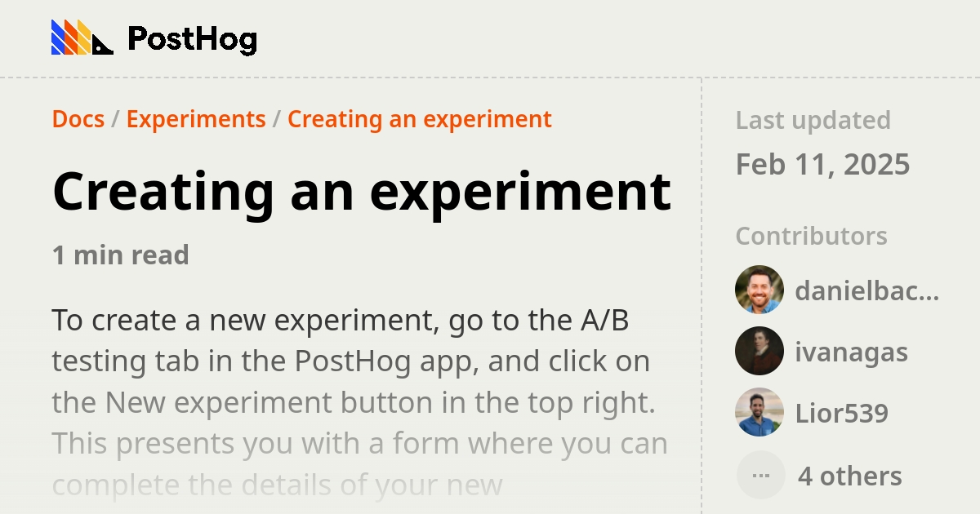The image size is (980, 514).
Task: Click the PostHog hedgehog logo icon
Action: click(82, 38)
